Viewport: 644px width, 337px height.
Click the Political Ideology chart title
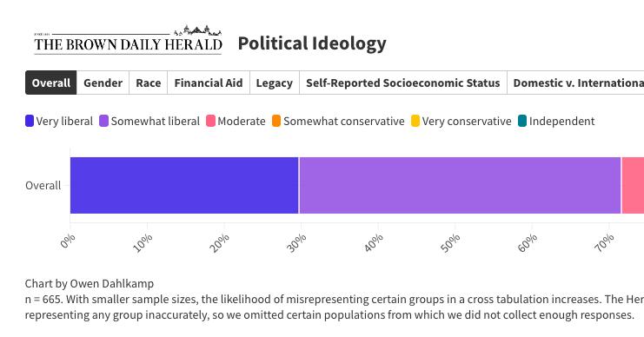(312, 43)
